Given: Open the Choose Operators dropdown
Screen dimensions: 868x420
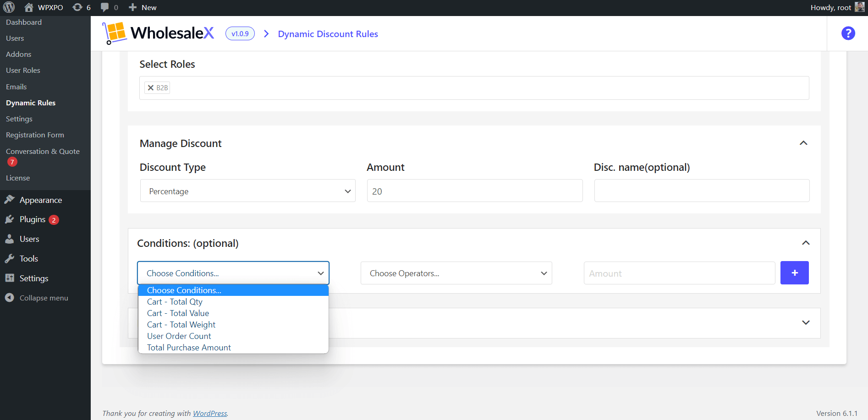Looking at the screenshot, I should pos(456,273).
